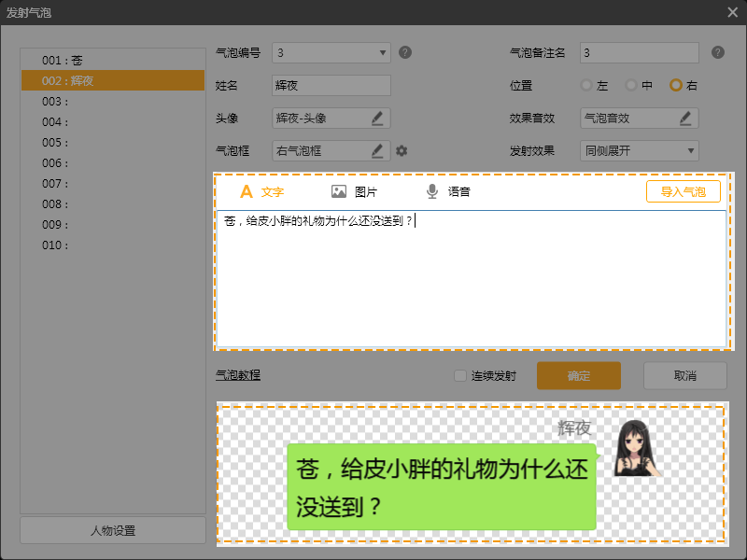Viewport: 747px width, 560px height.
Task: Select the 中 position radio button
Action: click(x=632, y=86)
